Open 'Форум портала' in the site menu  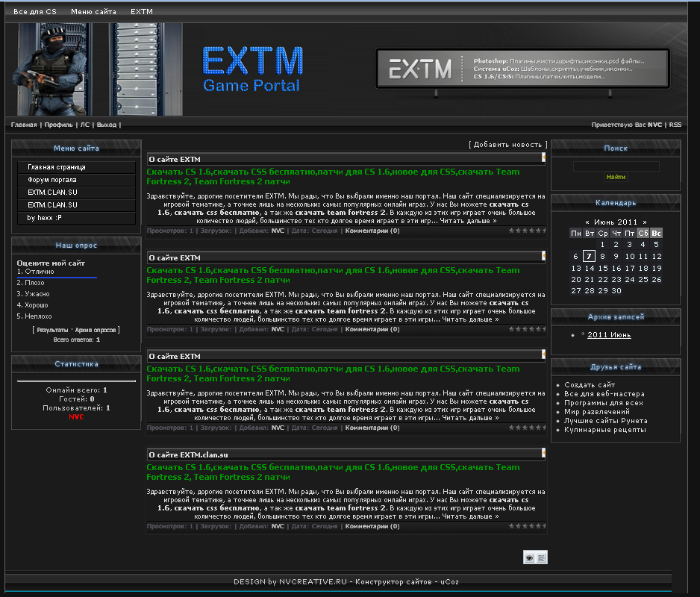pyautogui.click(x=76, y=180)
